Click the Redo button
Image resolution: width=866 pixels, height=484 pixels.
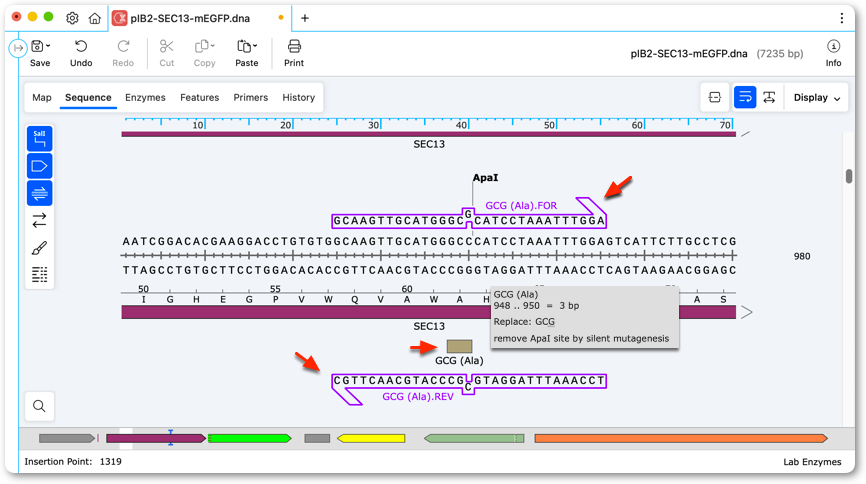[123, 54]
